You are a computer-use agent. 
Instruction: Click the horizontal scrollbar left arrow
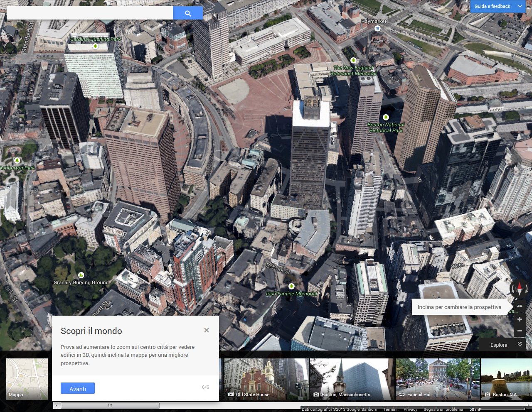56,405
